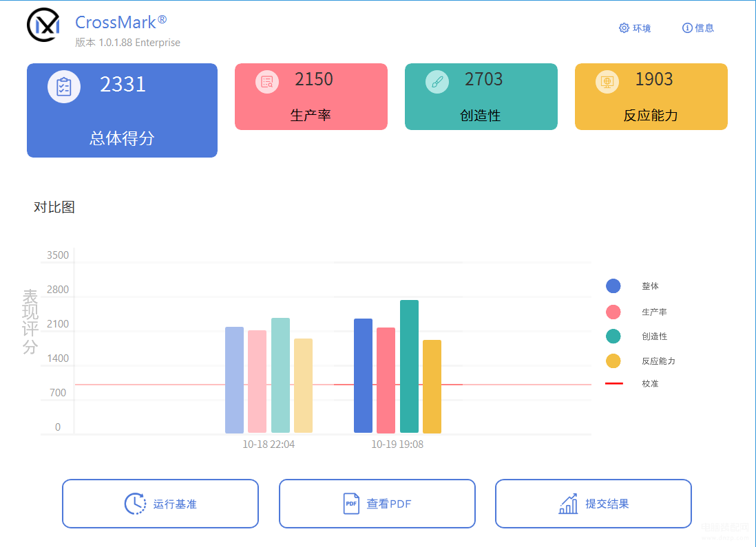This screenshot has width=756, height=547.
Task: Run the benchmark with 运行基准 button
Action: click(160, 504)
